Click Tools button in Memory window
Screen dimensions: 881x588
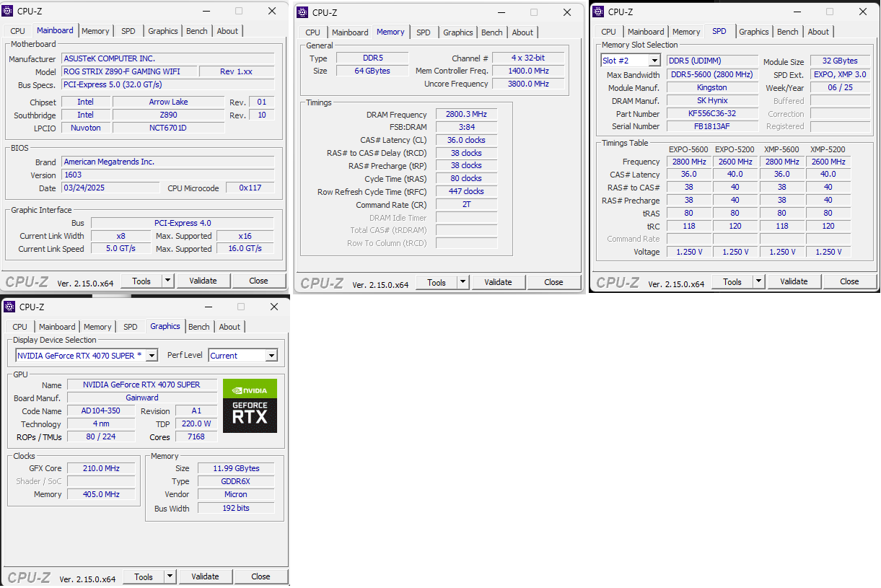point(437,282)
